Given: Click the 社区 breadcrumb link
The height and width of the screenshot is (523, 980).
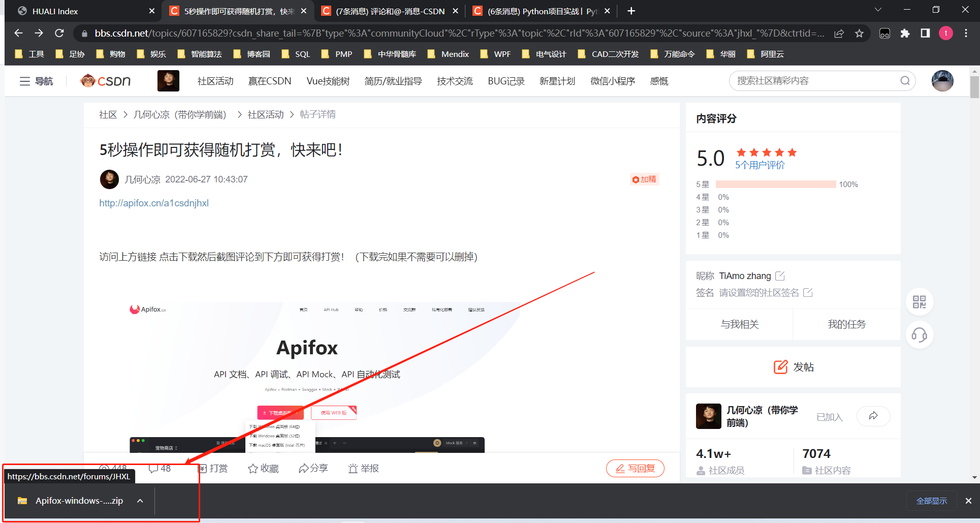Looking at the screenshot, I should (x=108, y=115).
